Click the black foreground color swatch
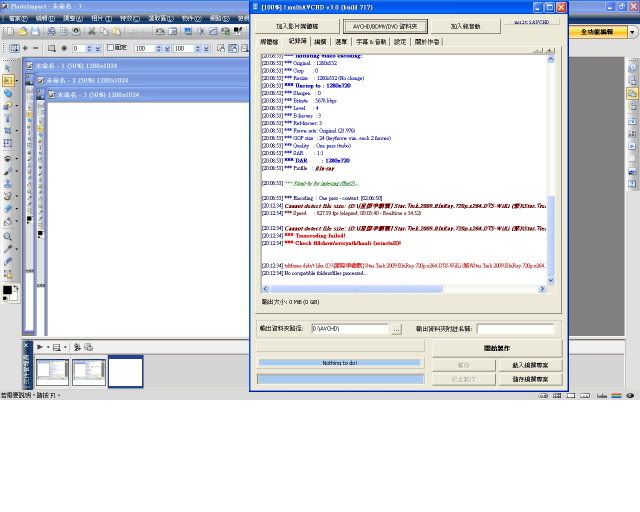Viewport: 640px width, 512px height. 7,290
